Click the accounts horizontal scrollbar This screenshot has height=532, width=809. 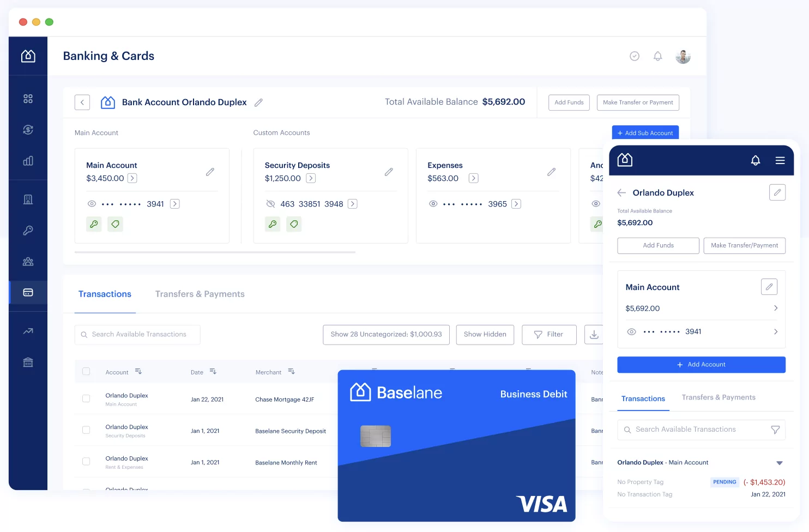215,252
